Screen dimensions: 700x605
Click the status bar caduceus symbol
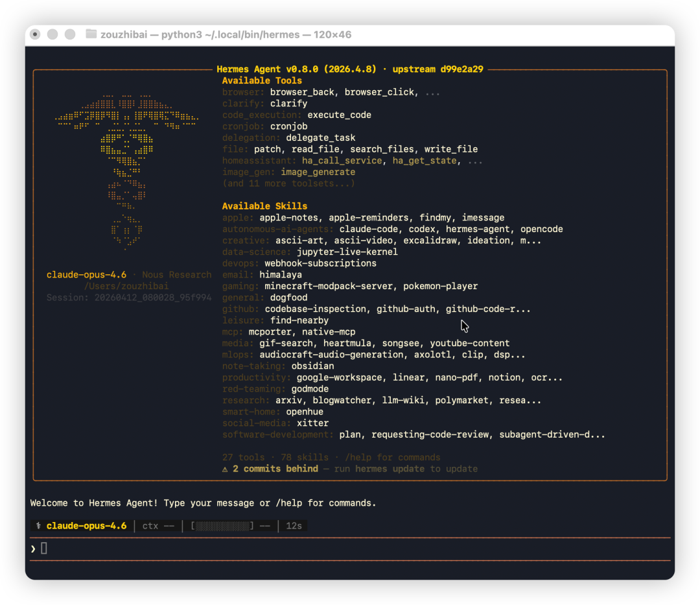coord(38,525)
